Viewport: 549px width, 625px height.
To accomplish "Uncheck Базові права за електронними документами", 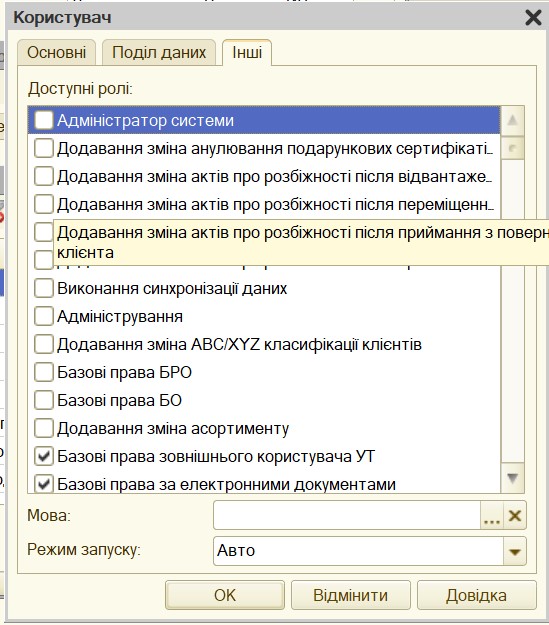I will (43, 484).
